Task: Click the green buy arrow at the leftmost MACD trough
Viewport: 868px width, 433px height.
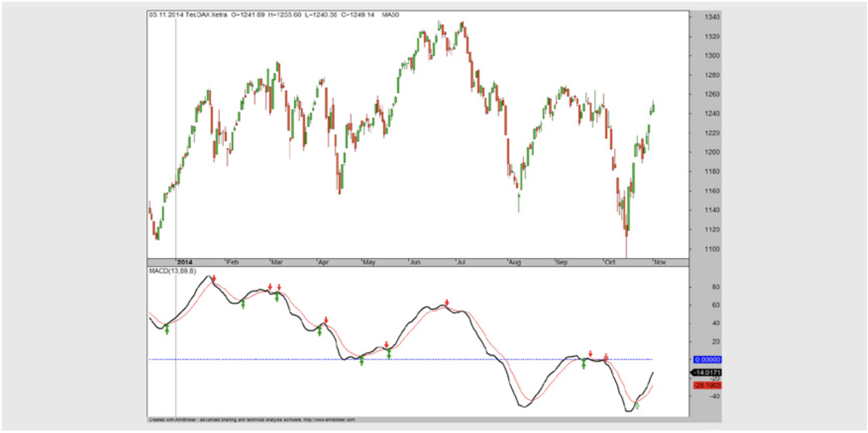Action: (x=167, y=329)
